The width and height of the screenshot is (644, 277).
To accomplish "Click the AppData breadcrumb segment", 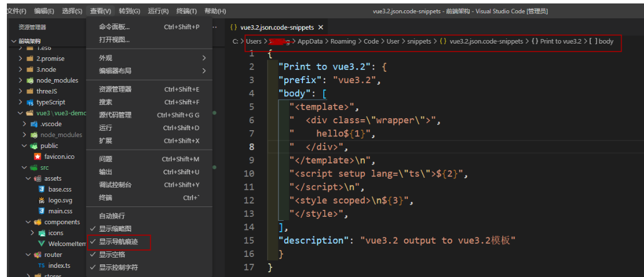I will pos(310,41).
